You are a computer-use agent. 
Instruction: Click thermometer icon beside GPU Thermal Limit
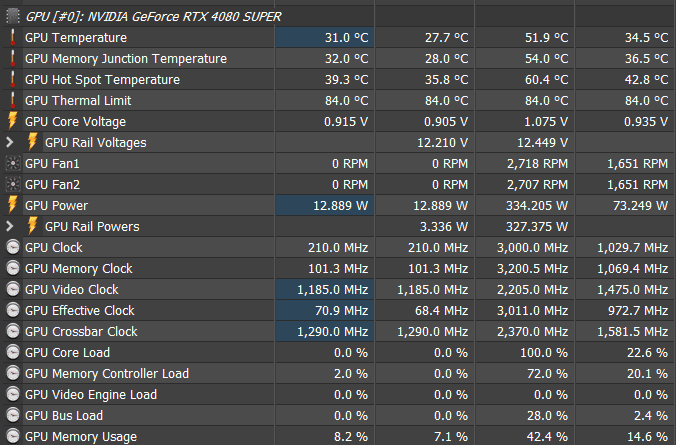(x=13, y=100)
